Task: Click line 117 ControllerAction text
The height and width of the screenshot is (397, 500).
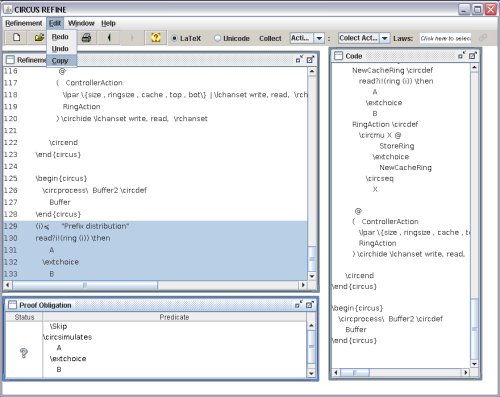Action: (x=94, y=83)
